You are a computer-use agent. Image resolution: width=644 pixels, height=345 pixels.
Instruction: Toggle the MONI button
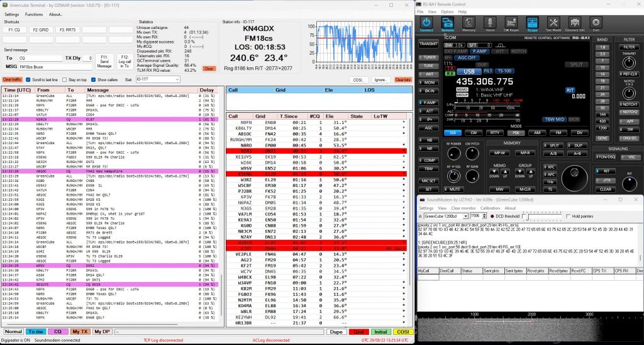point(428,82)
